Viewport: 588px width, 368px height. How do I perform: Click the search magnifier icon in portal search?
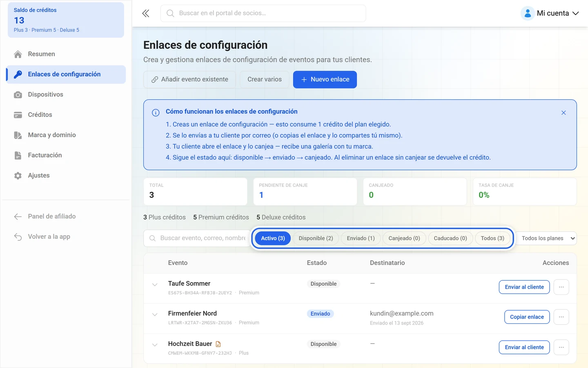pyautogui.click(x=170, y=13)
